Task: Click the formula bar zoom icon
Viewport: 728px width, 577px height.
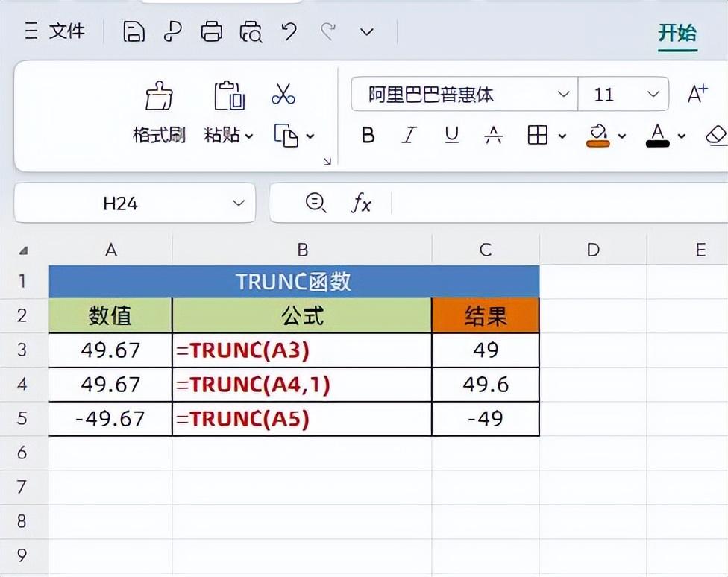Action: [x=316, y=203]
